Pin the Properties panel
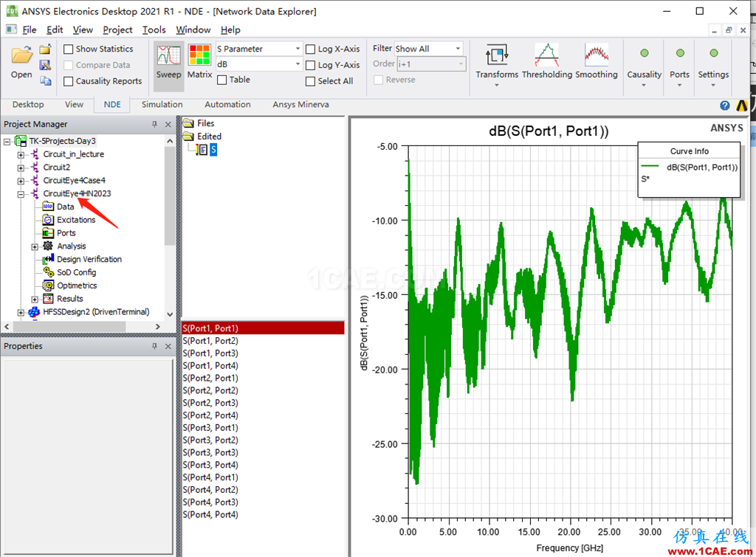The width and height of the screenshot is (756, 557). click(155, 347)
